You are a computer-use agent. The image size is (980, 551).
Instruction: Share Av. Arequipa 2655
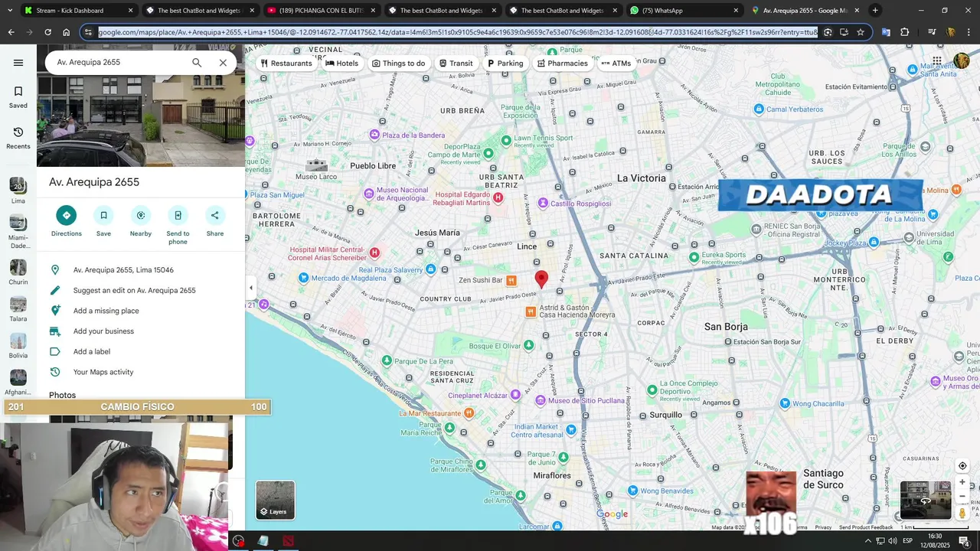pos(215,221)
